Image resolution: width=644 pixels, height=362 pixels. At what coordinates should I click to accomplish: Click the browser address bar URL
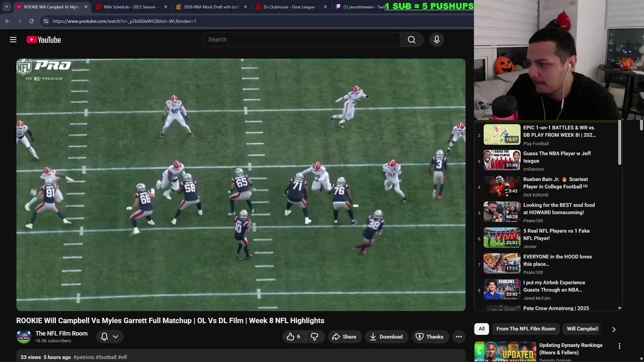click(124, 21)
